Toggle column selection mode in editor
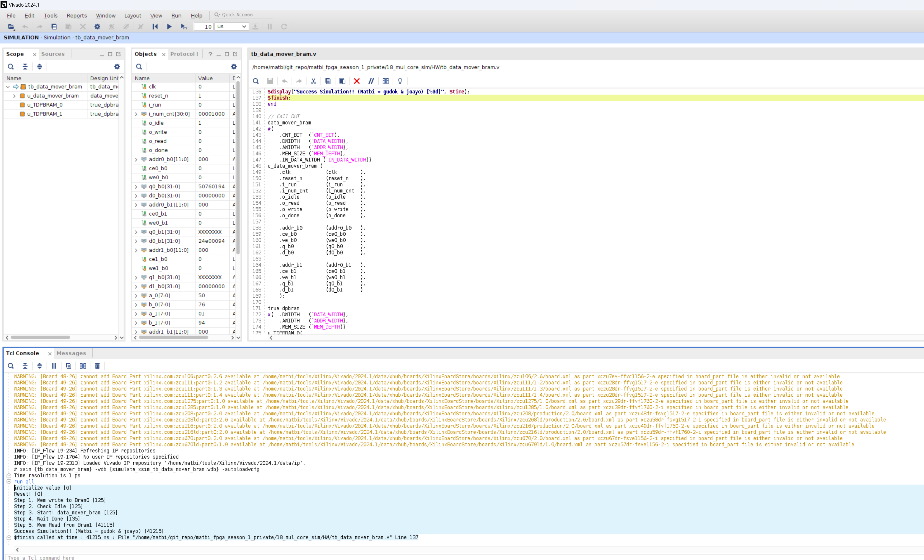This screenshot has width=924, height=560. pyautogui.click(x=386, y=81)
